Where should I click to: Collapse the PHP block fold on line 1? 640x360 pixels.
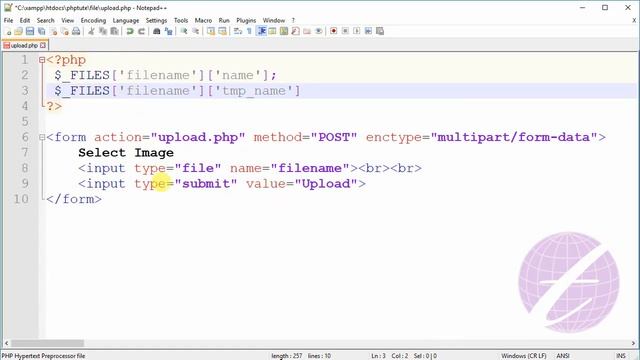[42, 60]
